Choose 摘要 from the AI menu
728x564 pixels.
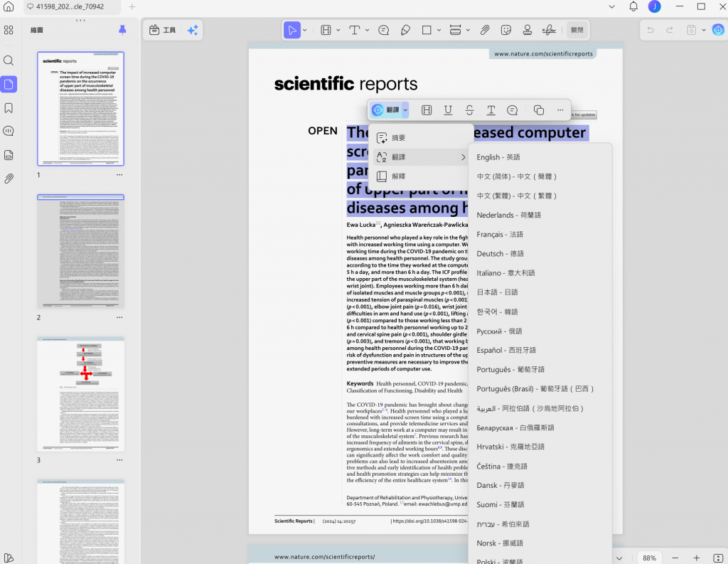point(421,138)
